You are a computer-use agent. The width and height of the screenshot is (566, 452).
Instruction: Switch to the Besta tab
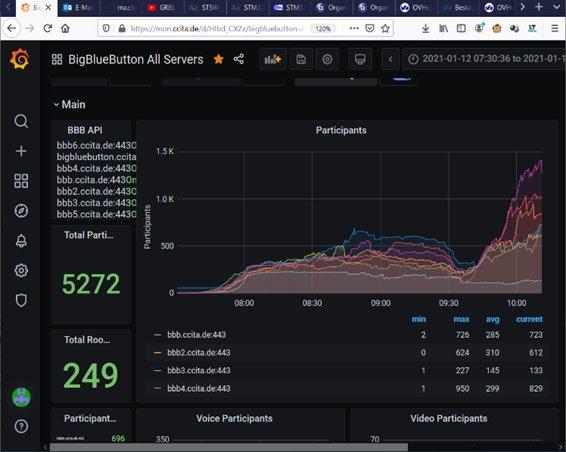coord(457,8)
